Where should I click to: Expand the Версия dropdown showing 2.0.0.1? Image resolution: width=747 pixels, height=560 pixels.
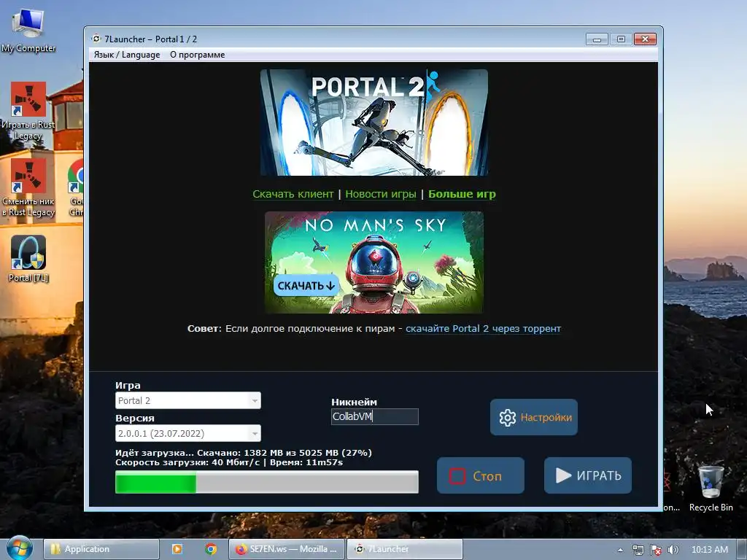tap(188, 433)
